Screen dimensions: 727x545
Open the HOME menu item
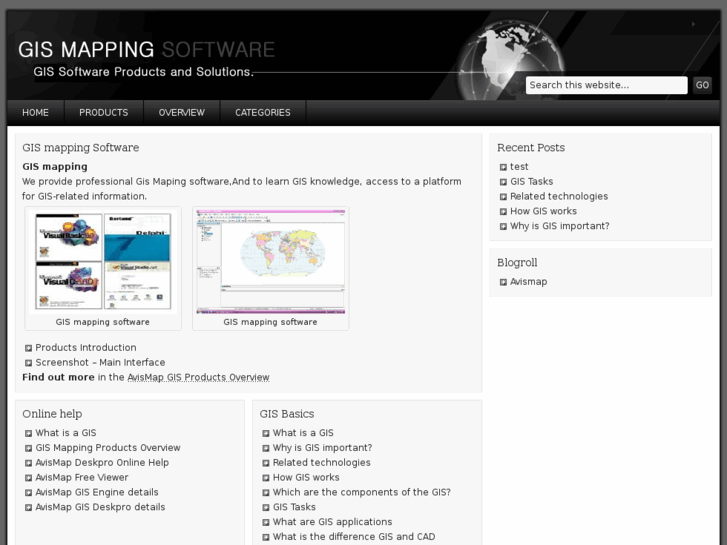click(35, 113)
